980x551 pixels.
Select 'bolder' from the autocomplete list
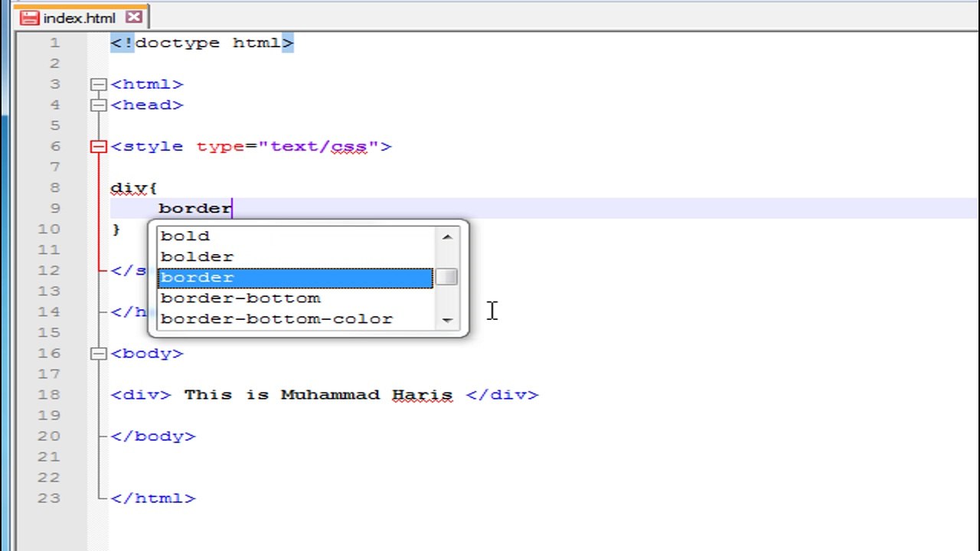[295, 257]
